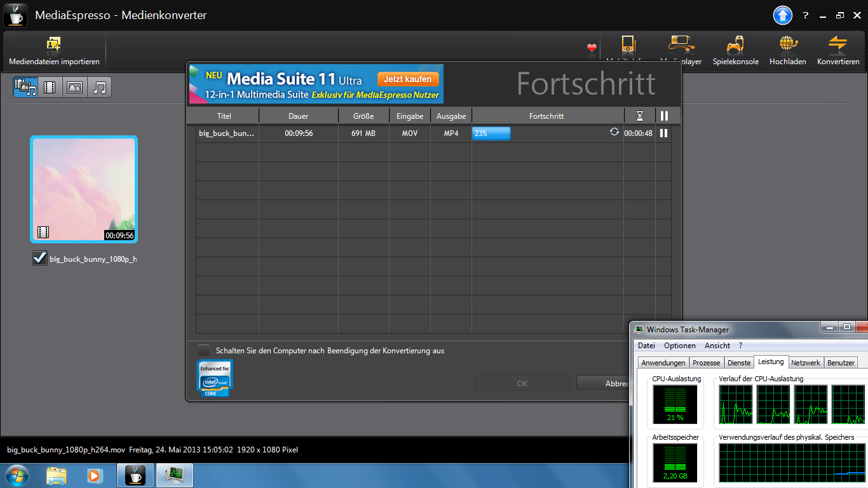Switch to MediaEspresso taskbar icon
This screenshot has height=488, width=868.
coord(135,475)
